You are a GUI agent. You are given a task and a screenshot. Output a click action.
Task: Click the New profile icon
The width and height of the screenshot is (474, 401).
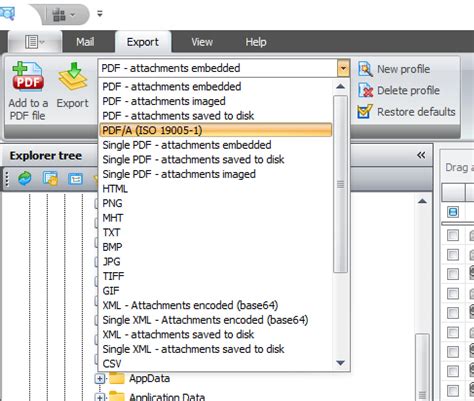365,69
